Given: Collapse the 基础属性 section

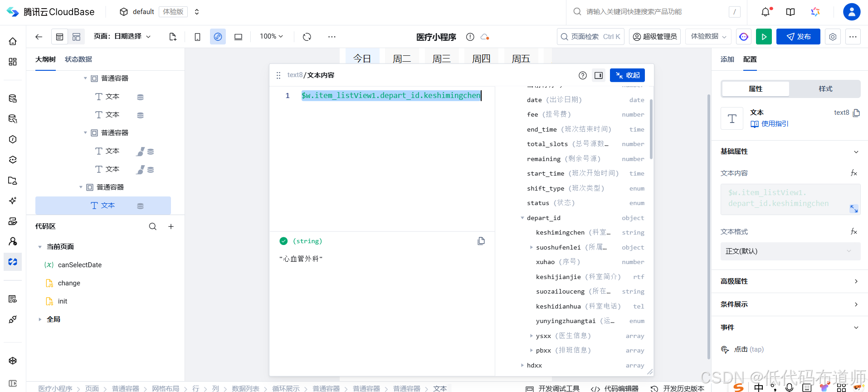Looking at the screenshot, I should click(856, 152).
